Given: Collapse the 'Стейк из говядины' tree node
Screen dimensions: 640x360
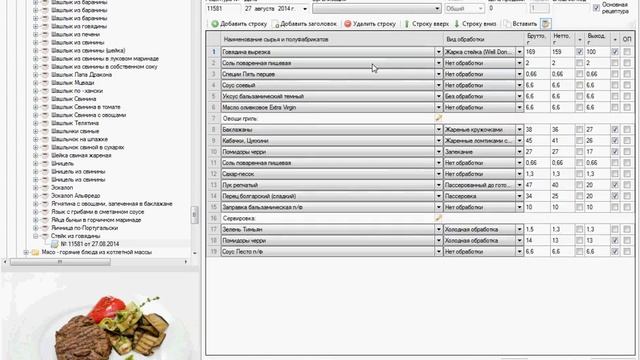Looking at the screenshot, I should point(36,236).
